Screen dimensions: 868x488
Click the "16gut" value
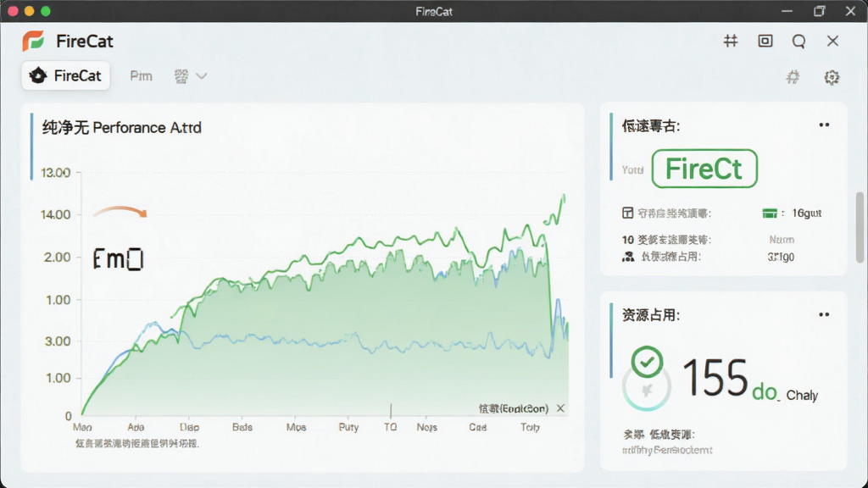click(807, 213)
